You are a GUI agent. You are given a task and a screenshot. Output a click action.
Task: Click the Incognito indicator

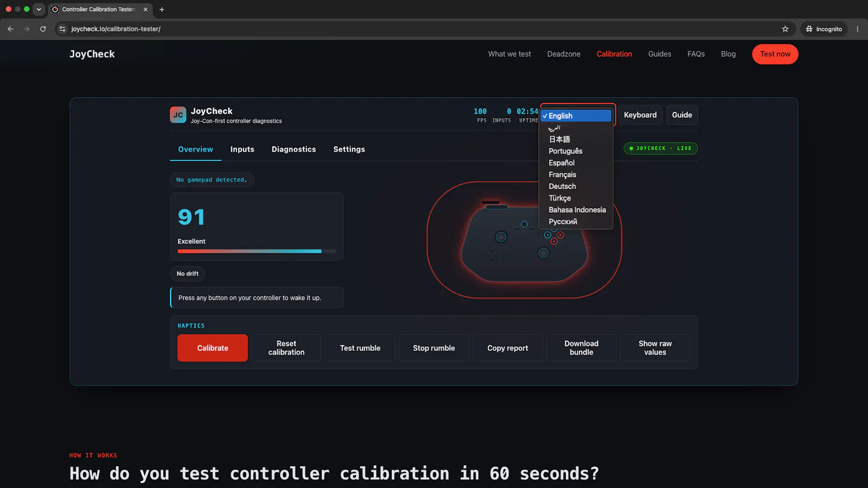click(x=824, y=29)
